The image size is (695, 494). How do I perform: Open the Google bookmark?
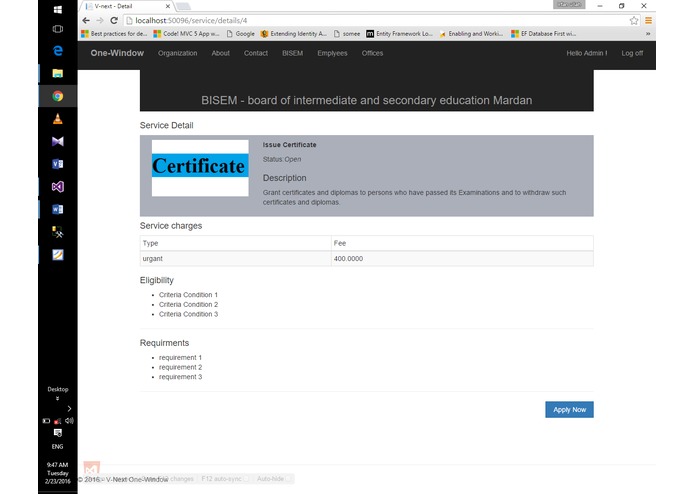click(241, 34)
